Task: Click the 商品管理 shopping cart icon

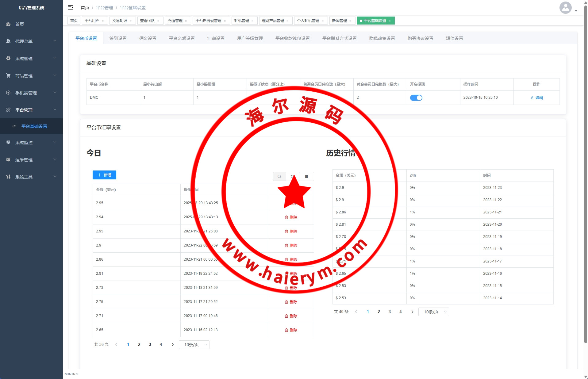Action: pos(8,75)
